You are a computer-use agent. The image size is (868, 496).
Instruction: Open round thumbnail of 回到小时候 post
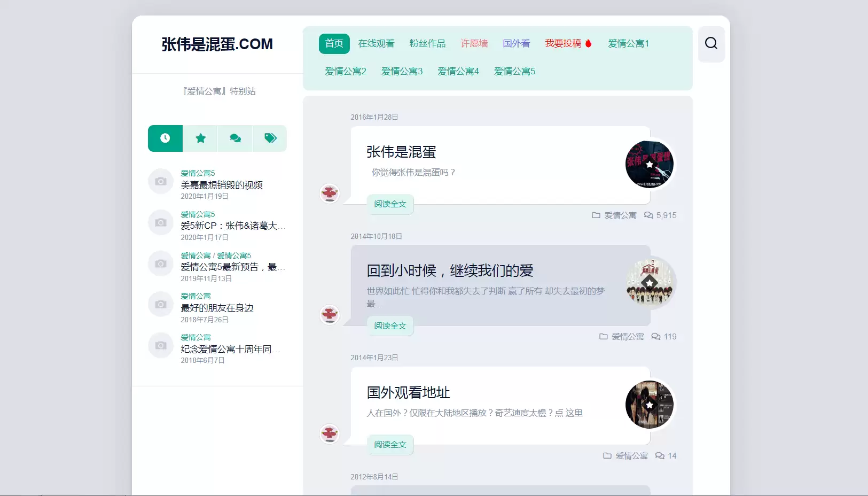coord(650,283)
